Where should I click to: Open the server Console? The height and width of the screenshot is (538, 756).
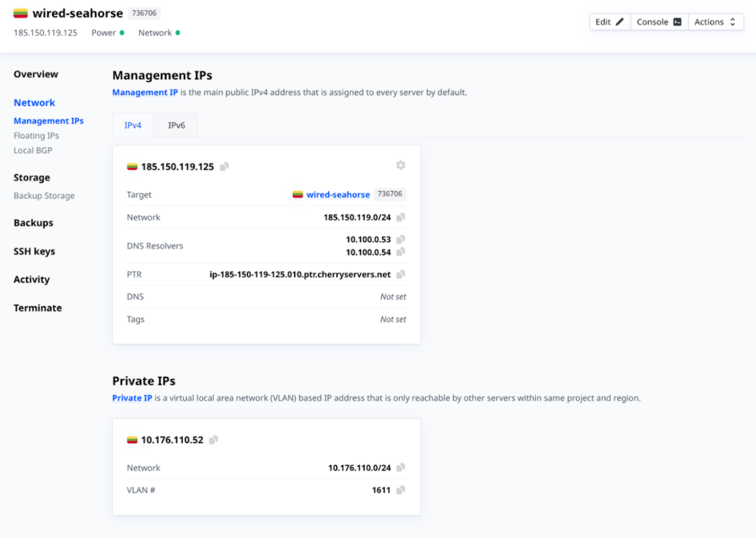(x=659, y=22)
